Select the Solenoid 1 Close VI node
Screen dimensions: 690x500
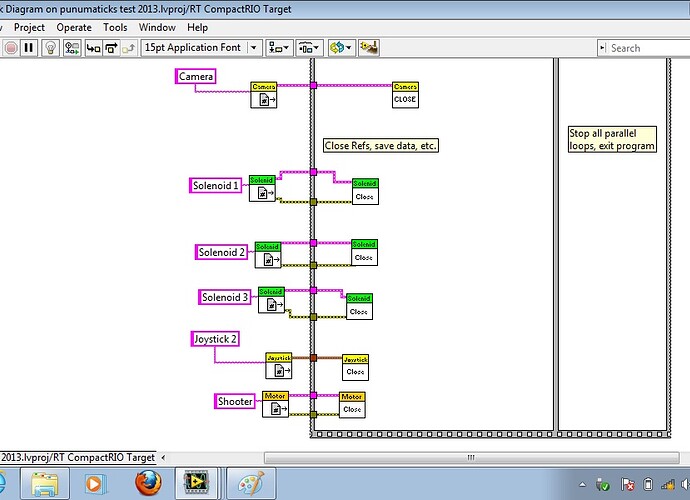[365, 191]
